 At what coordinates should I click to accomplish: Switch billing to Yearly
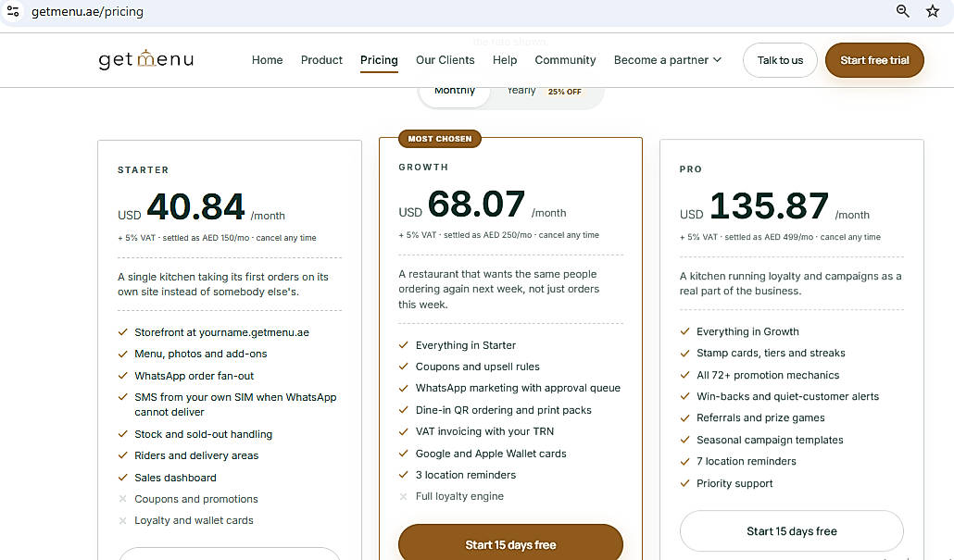tap(521, 91)
